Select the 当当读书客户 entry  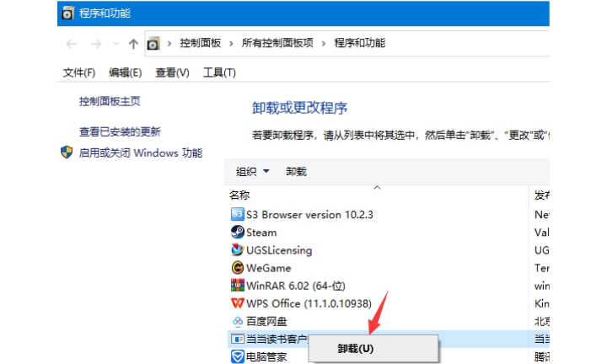coord(277,340)
